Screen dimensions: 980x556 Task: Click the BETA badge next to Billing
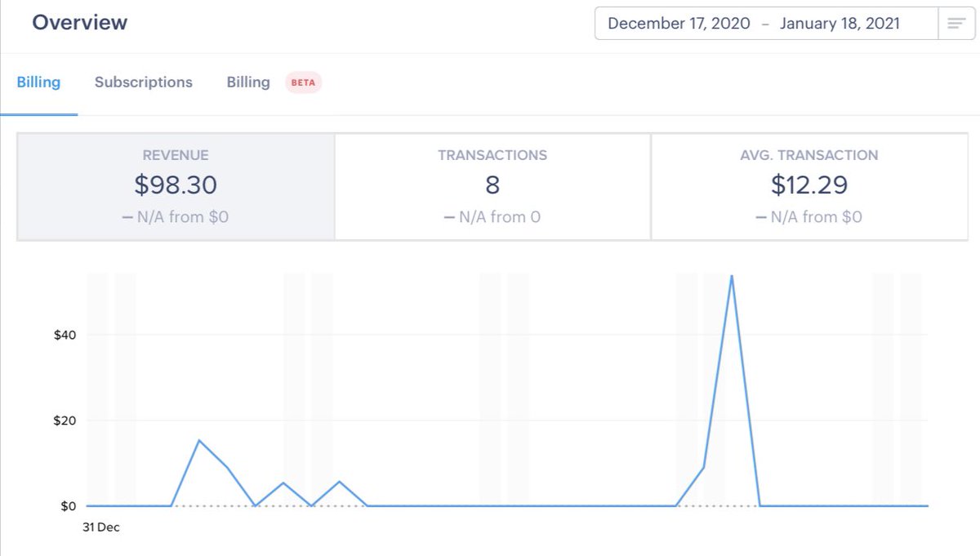coord(302,82)
